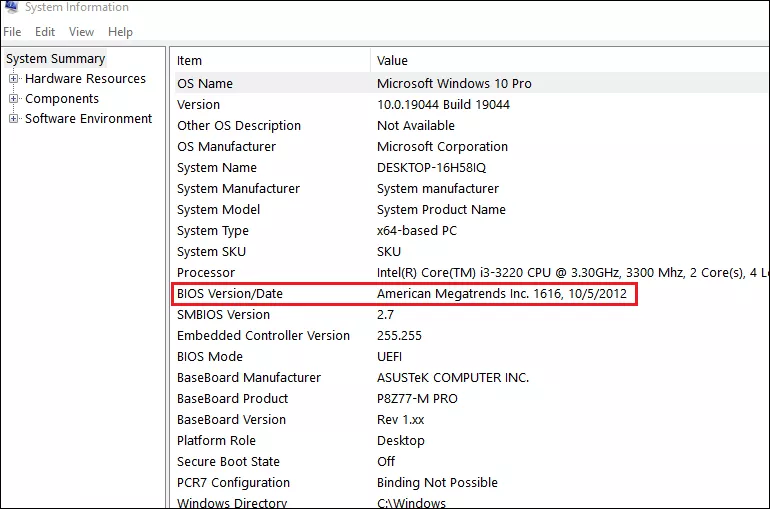
Task: Select the System SKU row label
Action: pos(211,252)
